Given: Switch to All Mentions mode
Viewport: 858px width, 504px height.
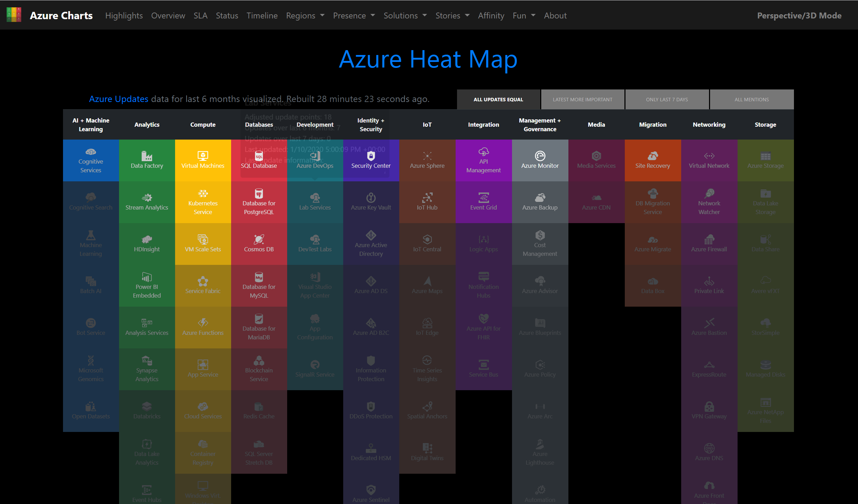Looking at the screenshot, I should click(x=752, y=100).
